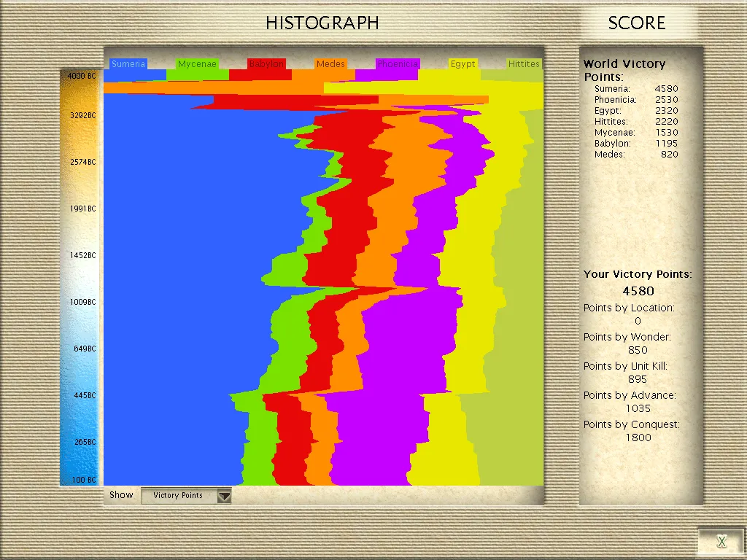This screenshot has width=747, height=560.
Task: Click the X close button
Action: pyautogui.click(x=721, y=541)
